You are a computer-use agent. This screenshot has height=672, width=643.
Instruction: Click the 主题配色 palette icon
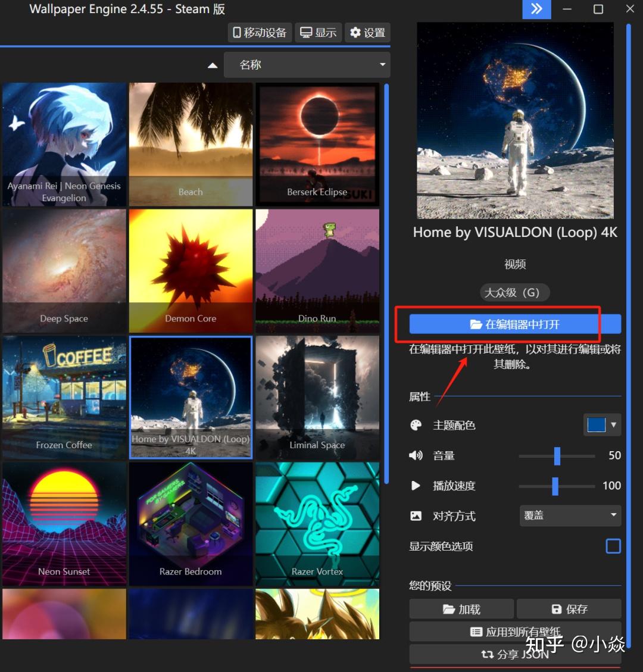tap(416, 425)
